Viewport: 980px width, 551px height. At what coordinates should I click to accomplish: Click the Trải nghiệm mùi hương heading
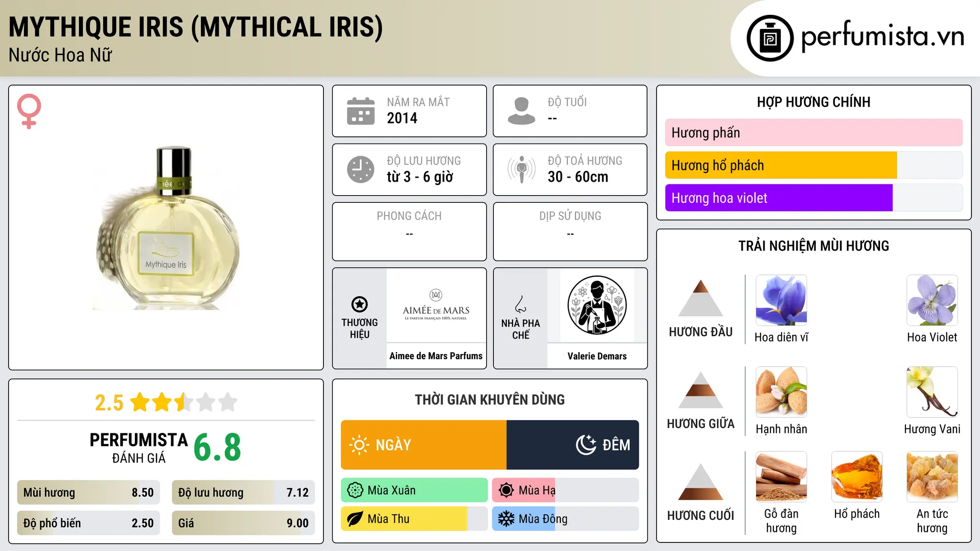[x=813, y=246]
